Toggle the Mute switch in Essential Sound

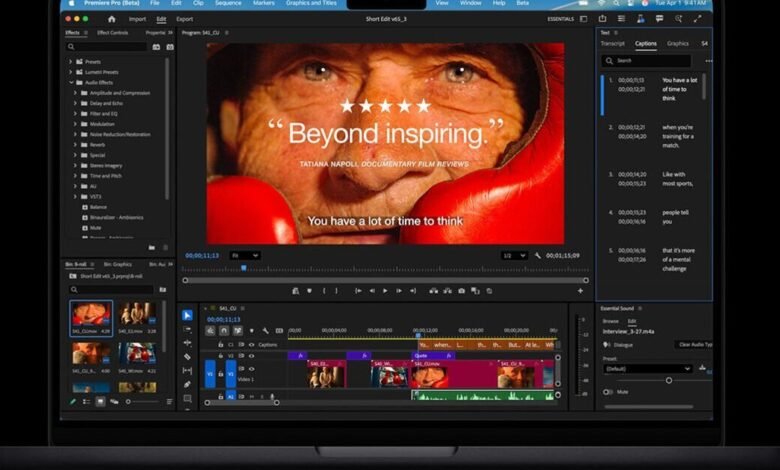click(x=608, y=392)
